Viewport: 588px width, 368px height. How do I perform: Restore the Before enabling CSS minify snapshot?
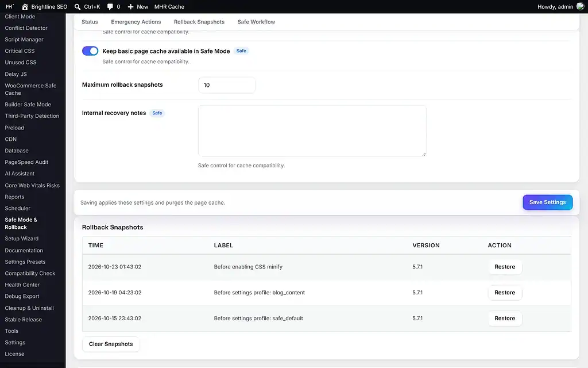[x=505, y=267]
